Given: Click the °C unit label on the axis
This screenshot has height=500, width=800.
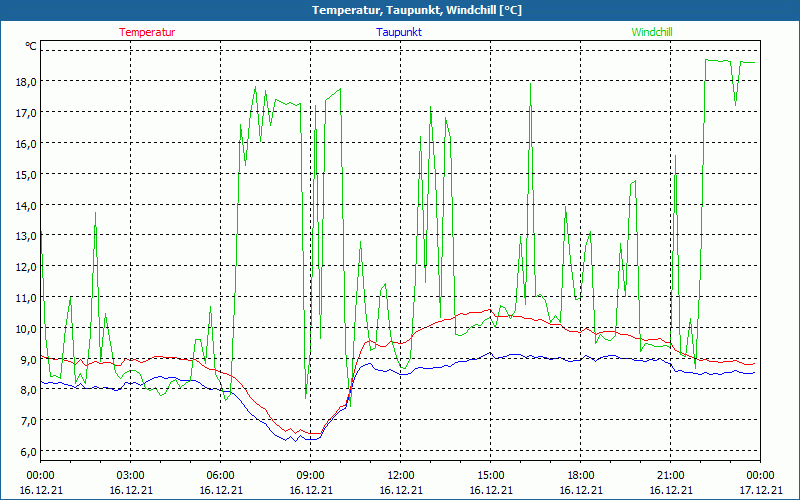Looking at the screenshot, I should (31, 46).
